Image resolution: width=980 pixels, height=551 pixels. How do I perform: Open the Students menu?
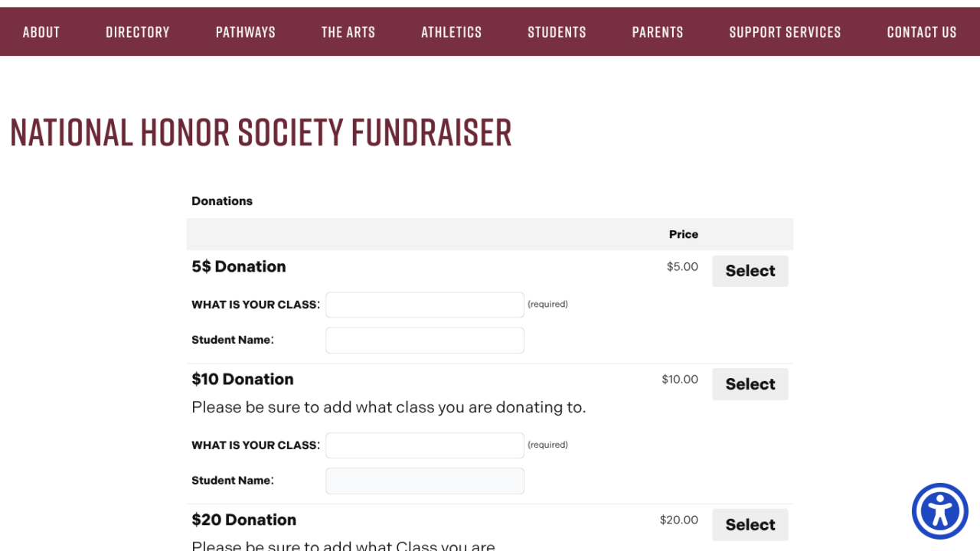coord(557,32)
